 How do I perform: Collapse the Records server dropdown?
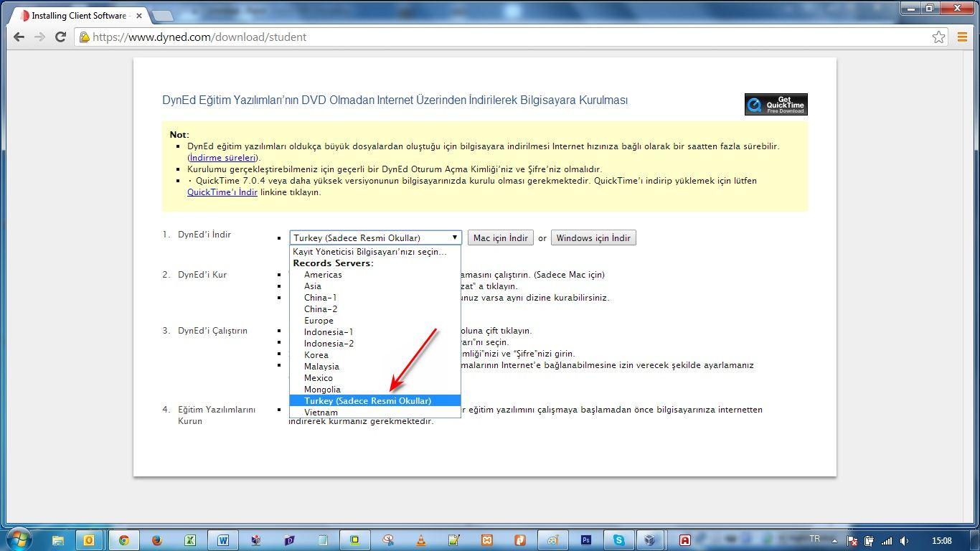click(x=375, y=237)
